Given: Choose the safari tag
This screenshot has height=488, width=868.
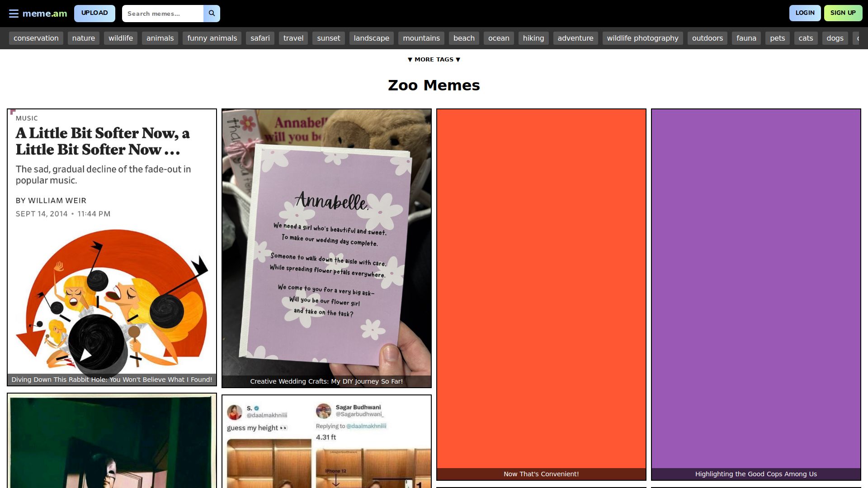Looking at the screenshot, I should coord(260,38).
